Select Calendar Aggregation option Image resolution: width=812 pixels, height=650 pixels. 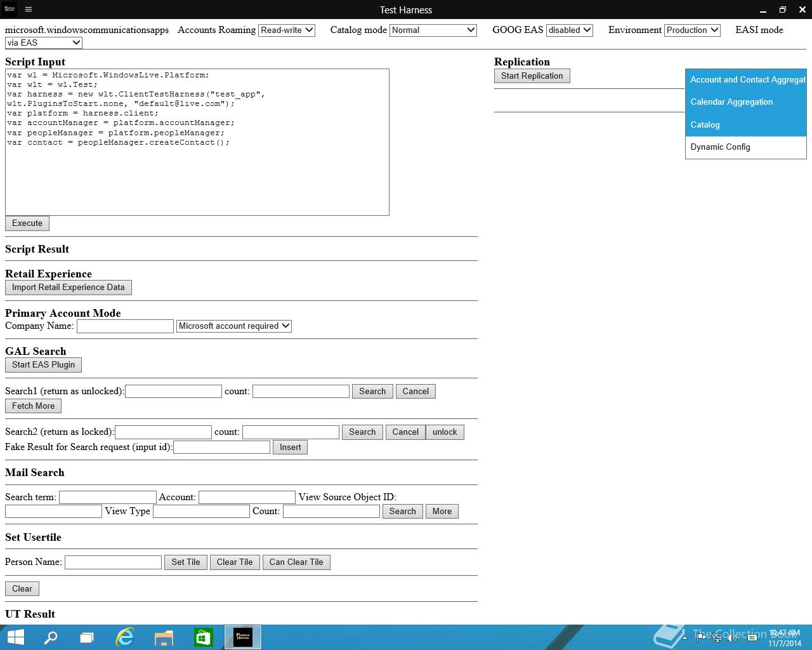(746, 102)
